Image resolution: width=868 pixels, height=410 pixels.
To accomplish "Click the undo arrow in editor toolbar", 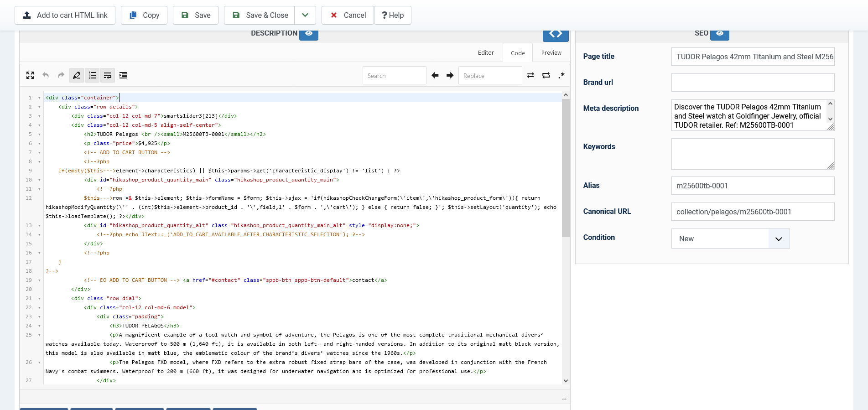I will point(46,75).
